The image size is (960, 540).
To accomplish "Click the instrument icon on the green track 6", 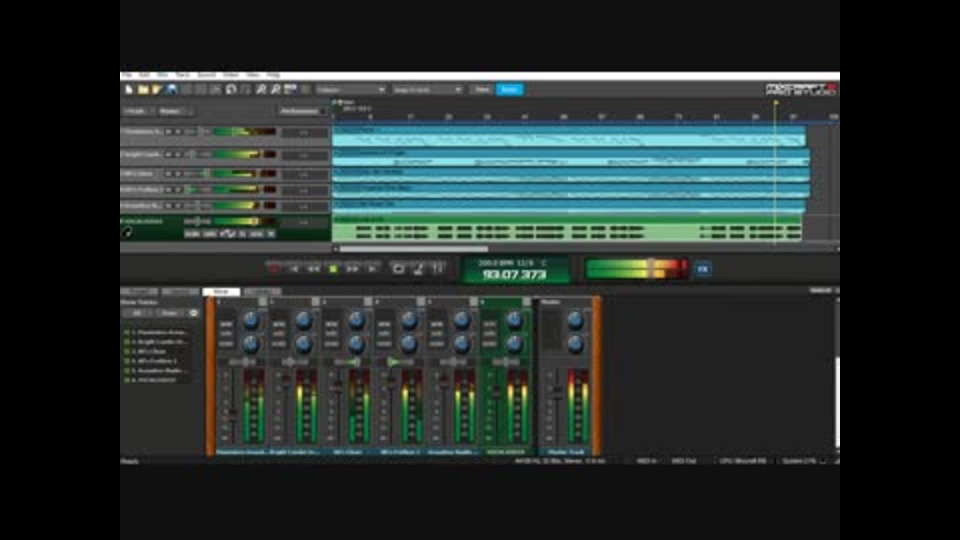I will click(x=127, y=232).
